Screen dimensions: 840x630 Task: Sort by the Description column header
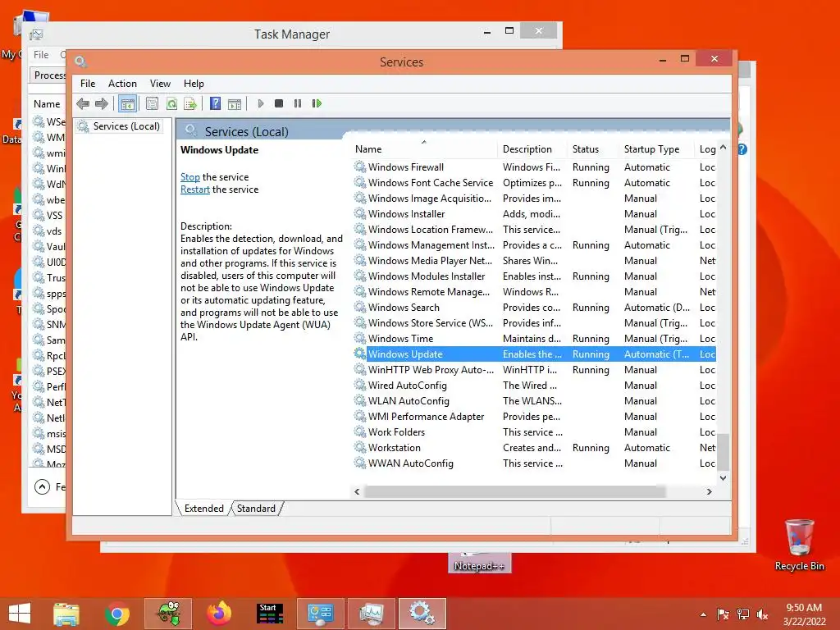(532, 149)
